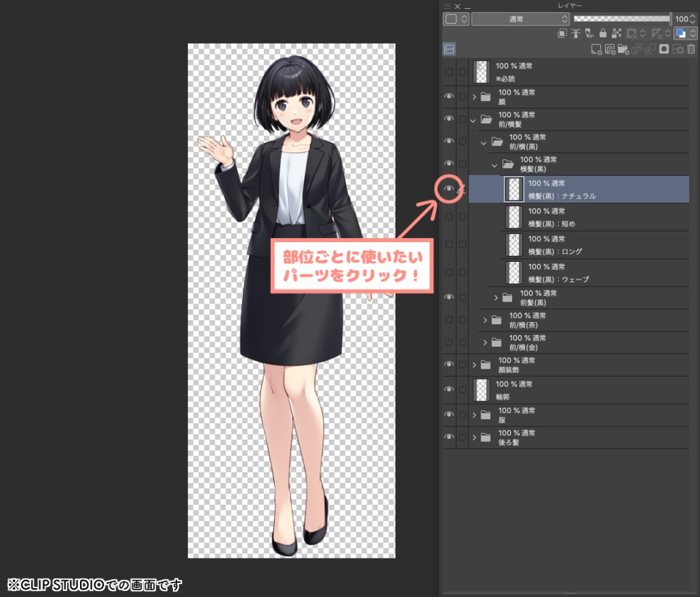
Task: Click the ※必読 layer thumbnail
Action: click(x=481, y=70)
